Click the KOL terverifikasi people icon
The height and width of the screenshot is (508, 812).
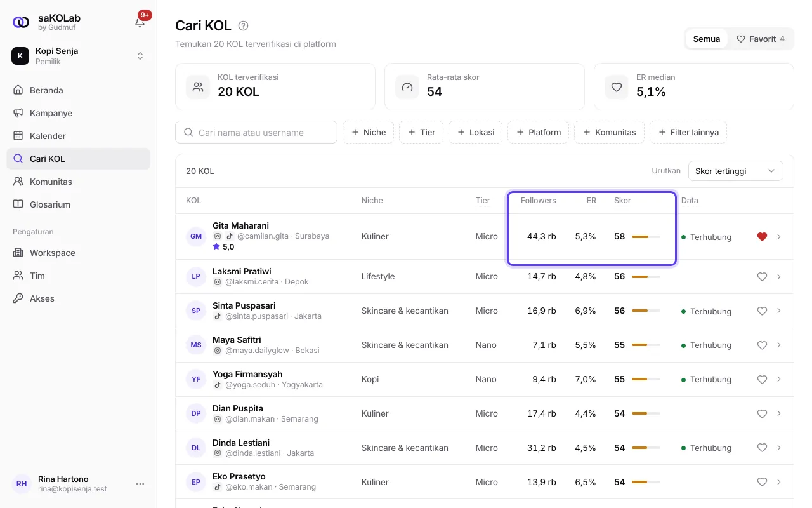pyautogui.click(x=198, y=87)
